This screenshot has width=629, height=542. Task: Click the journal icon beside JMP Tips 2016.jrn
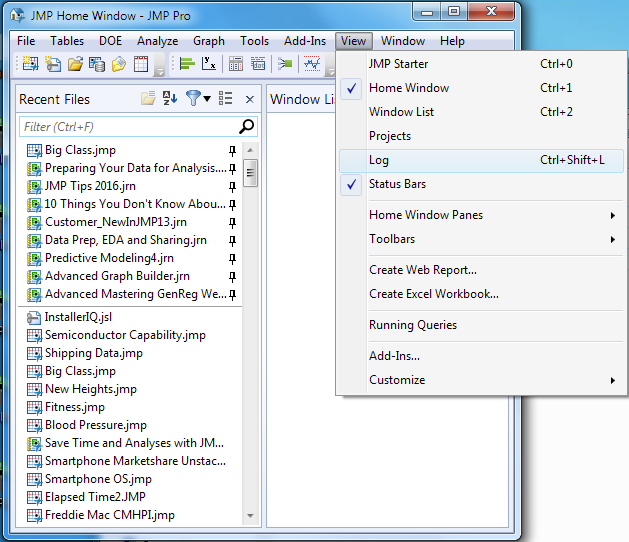pyautogui.click(x=34, y=187)
